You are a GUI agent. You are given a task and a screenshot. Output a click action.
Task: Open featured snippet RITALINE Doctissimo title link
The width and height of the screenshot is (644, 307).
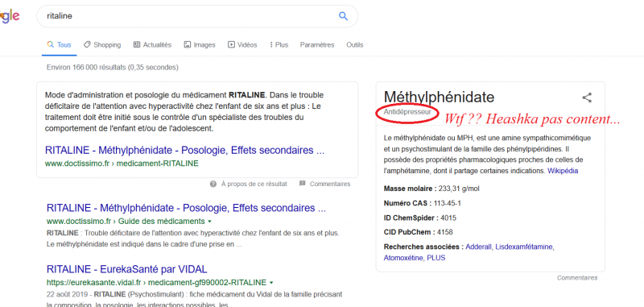pyautogui.click(x=184, y=150)
